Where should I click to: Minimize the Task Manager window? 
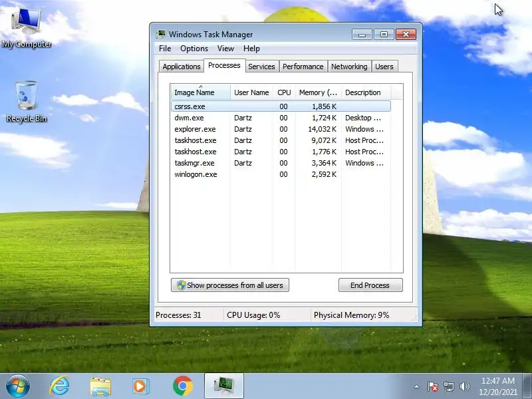click(x=362, y=35)
